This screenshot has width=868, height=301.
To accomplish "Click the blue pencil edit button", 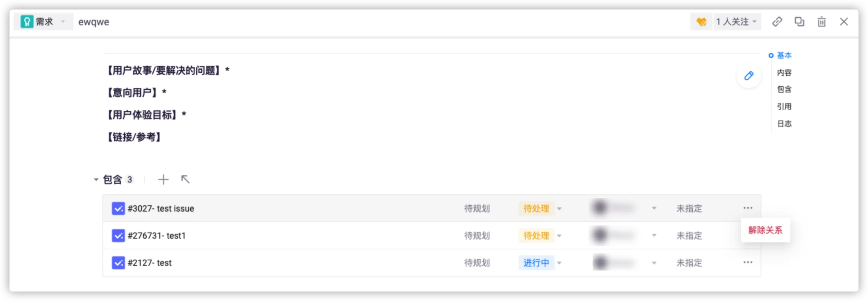I will click(x=749, y=76).
